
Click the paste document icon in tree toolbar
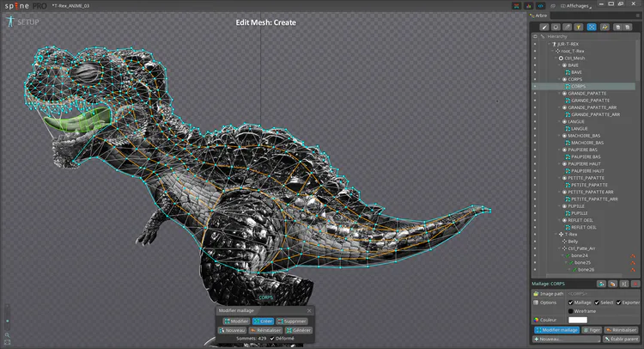628,28
